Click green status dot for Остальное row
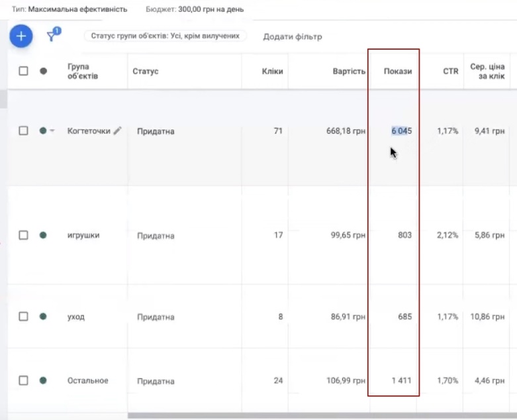This screenshot has height=420, width=517. click(x=43, y=381)
